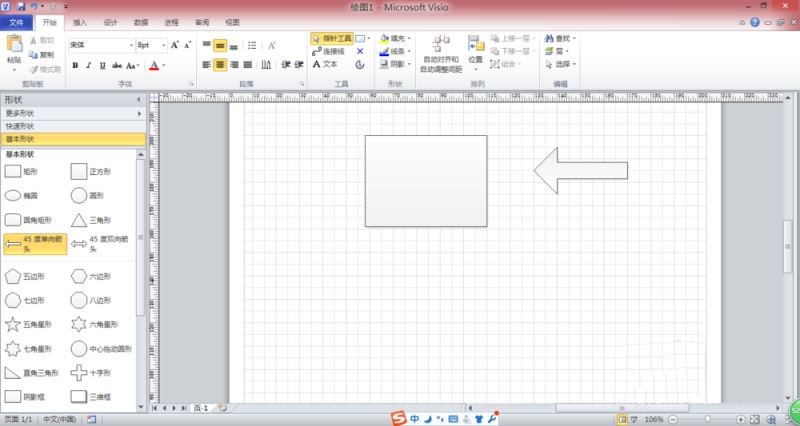Click the Shrink Font icon

coord(188,45)
